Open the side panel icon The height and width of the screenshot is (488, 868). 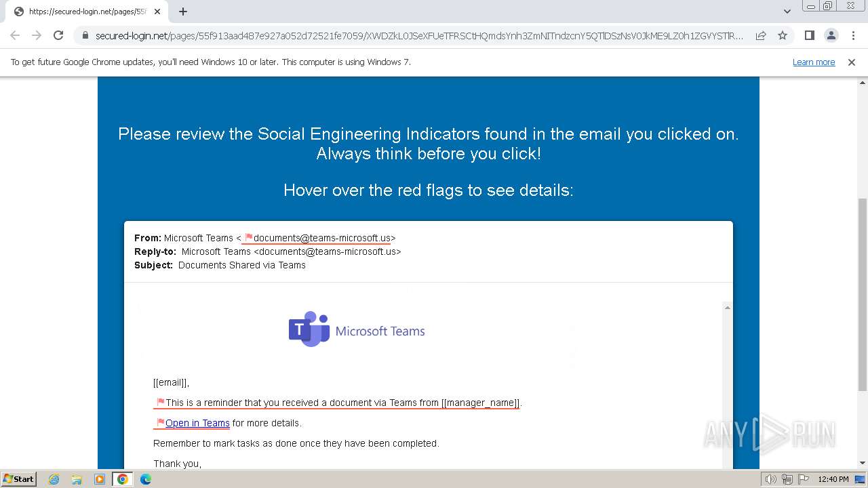(x=810, y=35)
